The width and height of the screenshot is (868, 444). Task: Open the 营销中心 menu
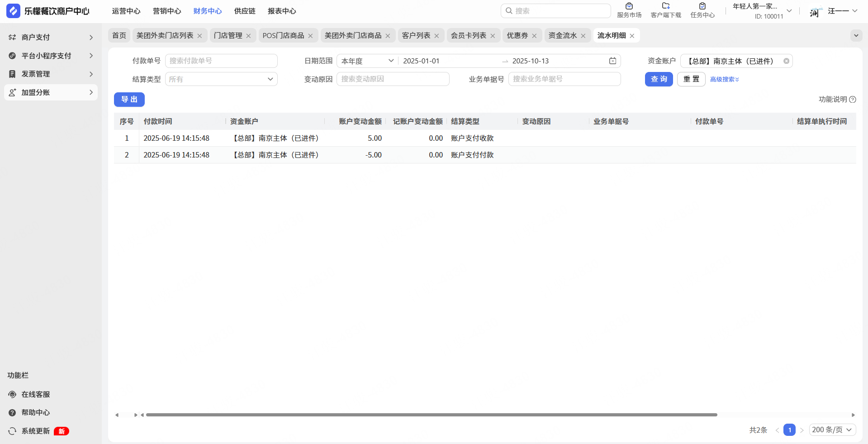(167, 11)
